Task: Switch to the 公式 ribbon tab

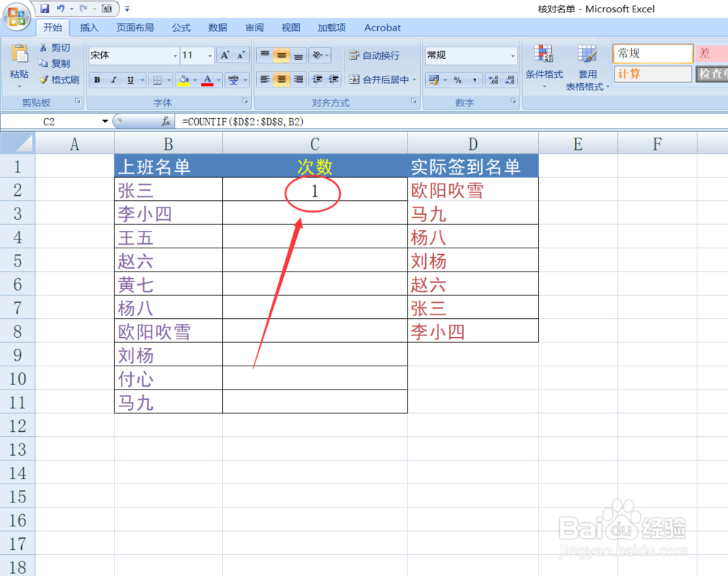Action: (x=181, y=28)
